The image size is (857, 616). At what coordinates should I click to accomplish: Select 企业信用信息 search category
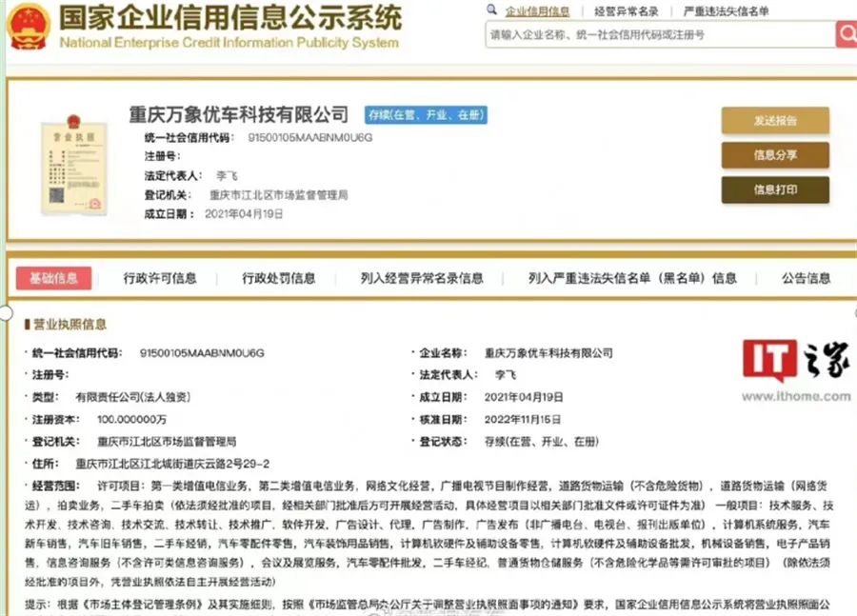(537, 11)
